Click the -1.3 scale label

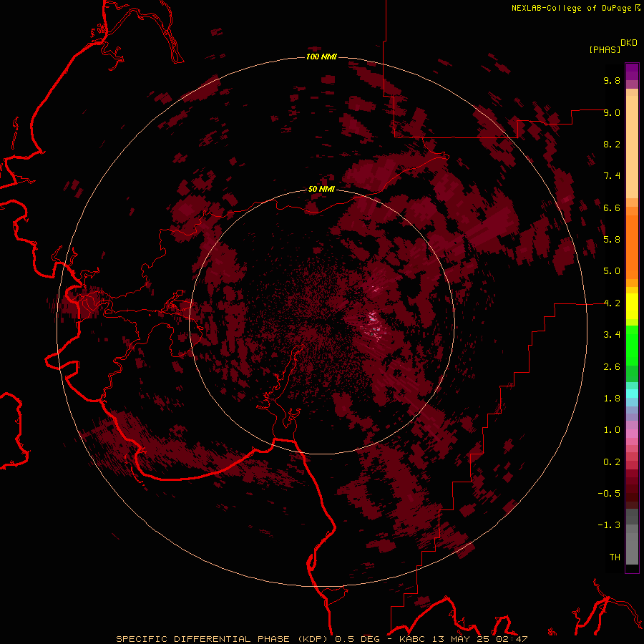pyautogui.click(x=609, y=525)
